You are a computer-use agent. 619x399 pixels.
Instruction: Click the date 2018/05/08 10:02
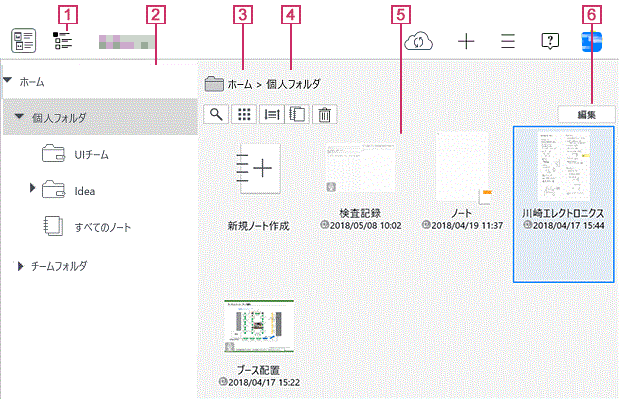tap(365, 225)
